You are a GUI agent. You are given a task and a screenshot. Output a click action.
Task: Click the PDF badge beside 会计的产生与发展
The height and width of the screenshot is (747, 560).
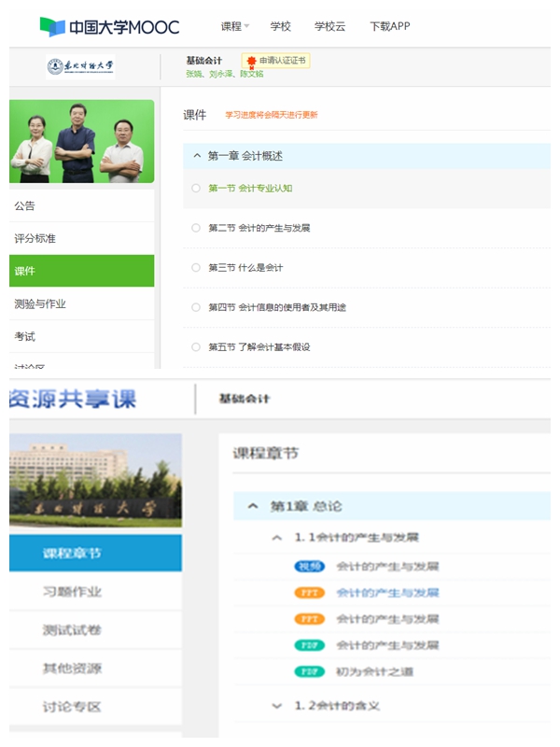pos(309,645)
